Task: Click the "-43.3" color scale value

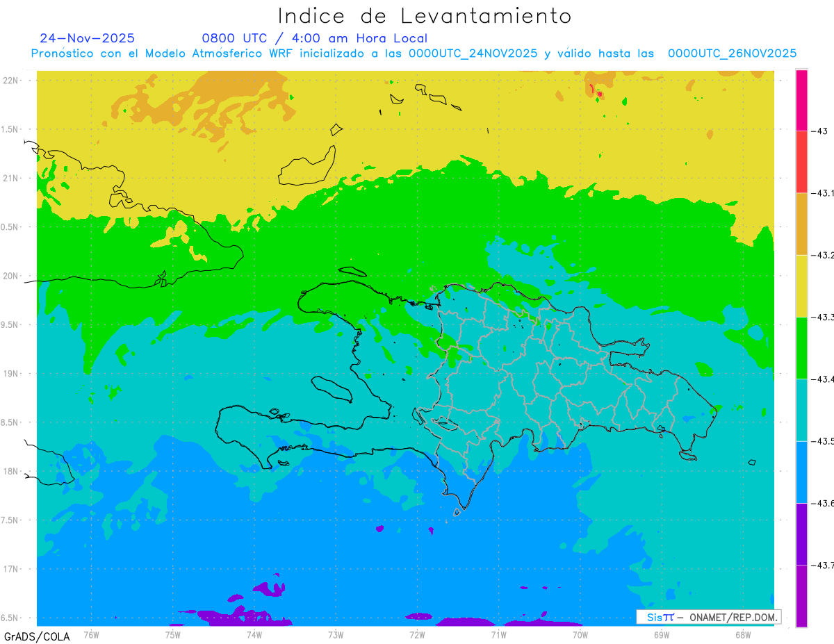Action: 822,317
